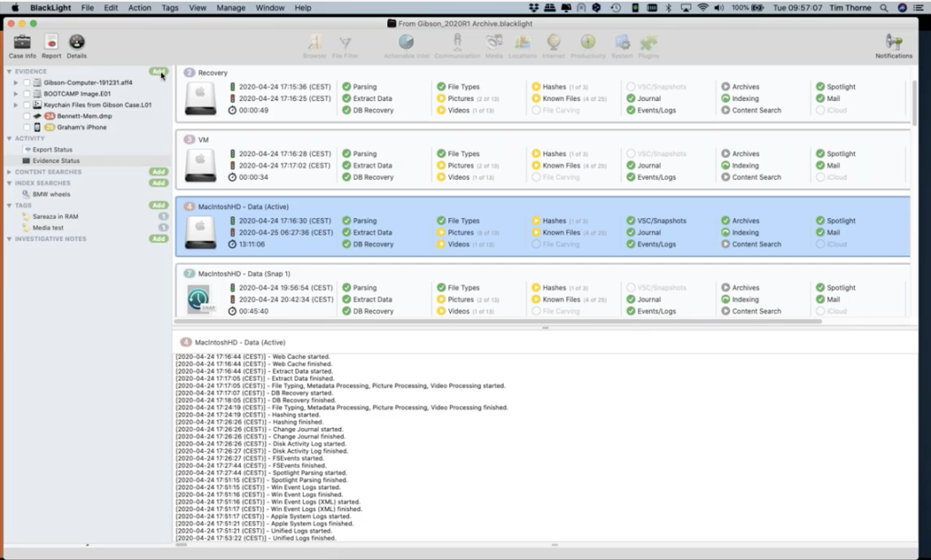931x560 pixels.
Task: Open the View menu
Action: click(x=197, y=7)
